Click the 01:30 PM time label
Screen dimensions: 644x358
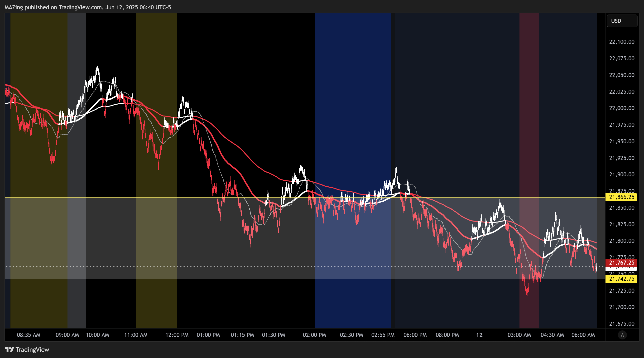coord(274,335)
